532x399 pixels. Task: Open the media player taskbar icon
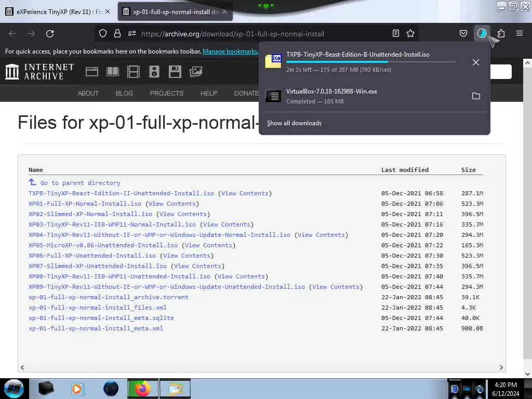[77, 389]
